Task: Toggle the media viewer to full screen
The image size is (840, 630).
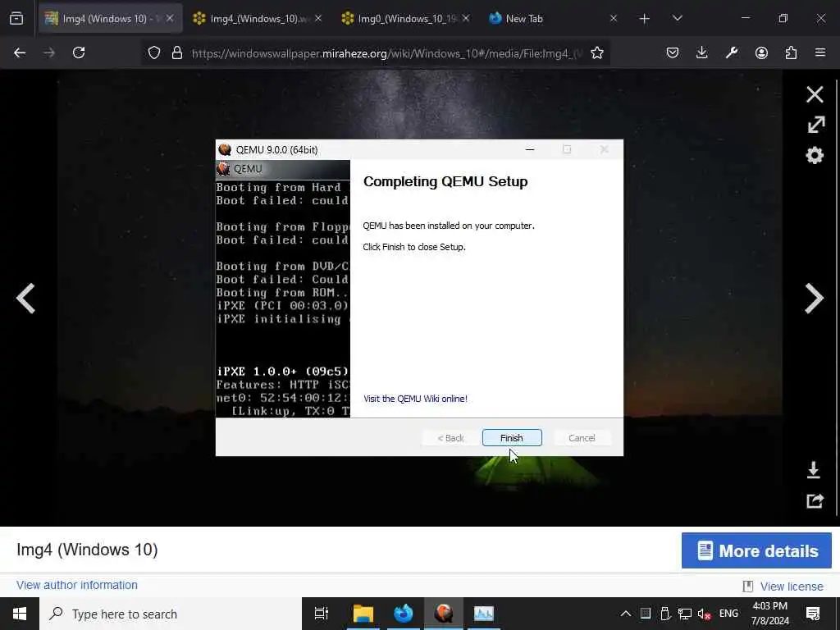Action: tap(815, 125)
